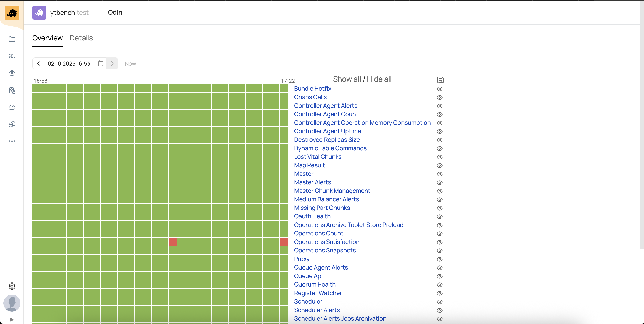This screenshot has width=644, height=324.
Task: Click the first red cell in the Operations Satisfaction row
Action: (173, 242)
